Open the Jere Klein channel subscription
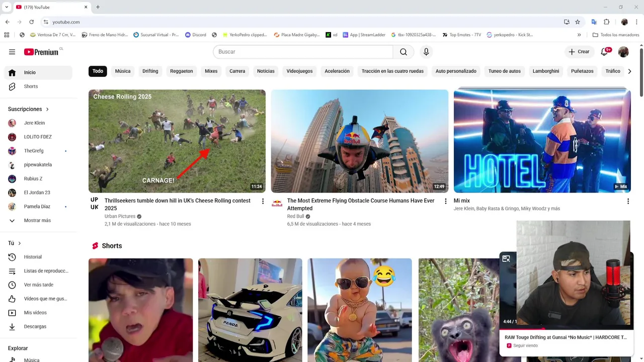Image resolution: width=644 pixels, height=362 pixels. pos(38,123)
